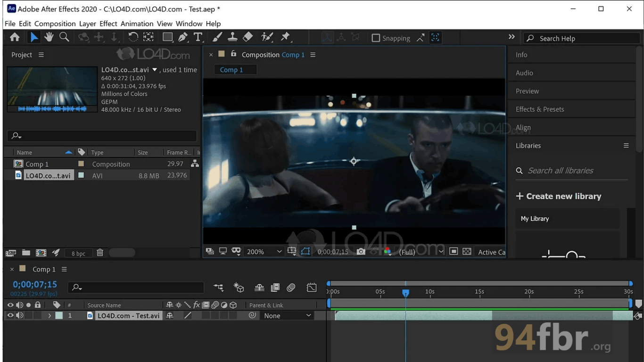Toggle the composition viewer lock icon
This screenshot has height=362, width=644.
(x=233, y=54)
